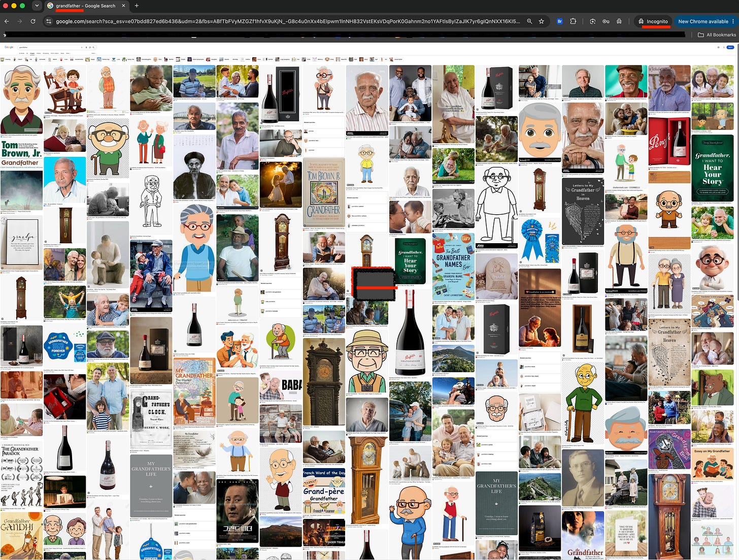Open the blue Br extension
Image resolution: width=739 pixels, height=560 pixels.
(x=560, y=21)
